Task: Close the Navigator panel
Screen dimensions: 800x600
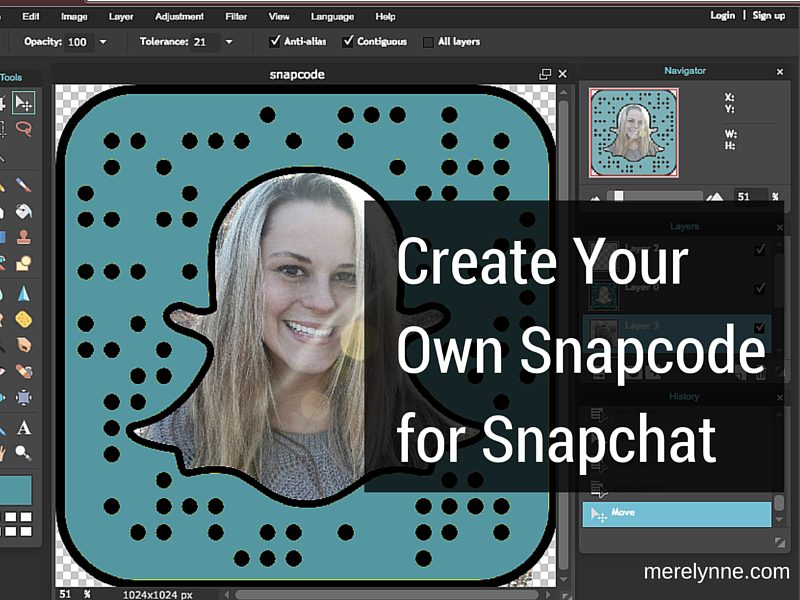Action: click(780, 72)
